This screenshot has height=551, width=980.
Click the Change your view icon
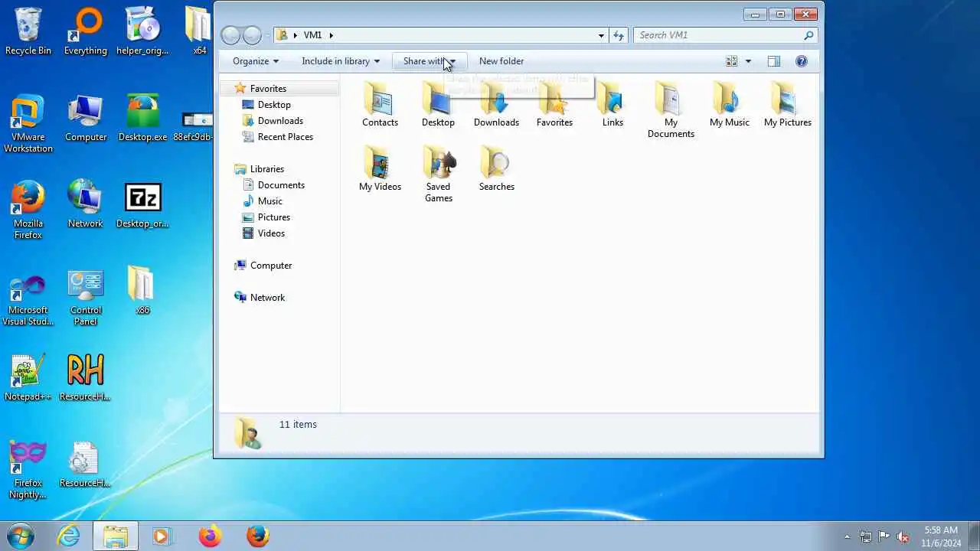coord(732,61)
